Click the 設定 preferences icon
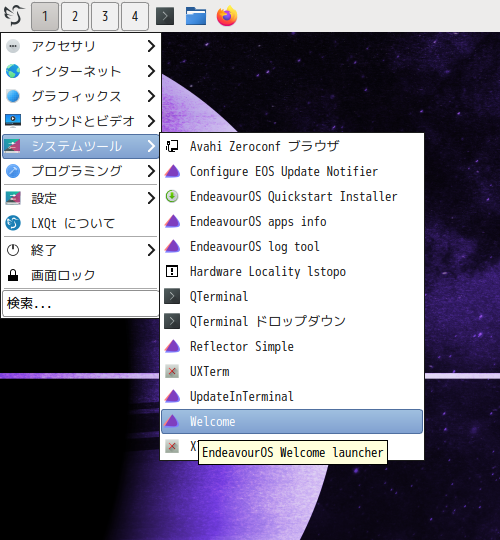This screenshot has height=540, width=500. click(13, 198)
